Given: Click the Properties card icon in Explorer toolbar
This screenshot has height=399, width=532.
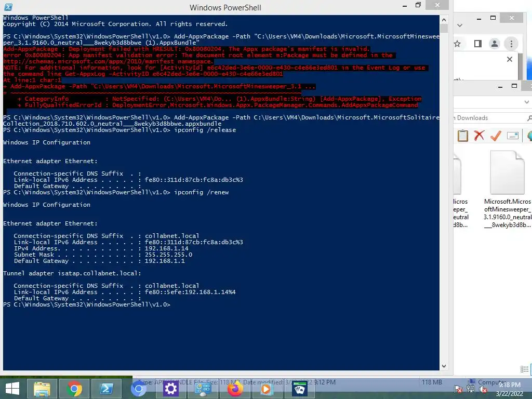Looking at the screenshot, I should pyautogui.click(x=513, y=136).
